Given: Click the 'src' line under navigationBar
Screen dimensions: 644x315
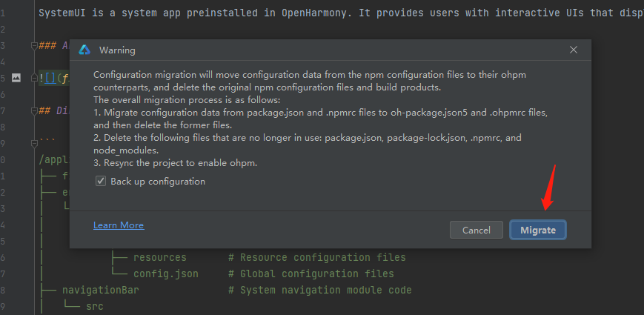Looking at the screenshot, I should pyautogui.click(x=94, y=306).
